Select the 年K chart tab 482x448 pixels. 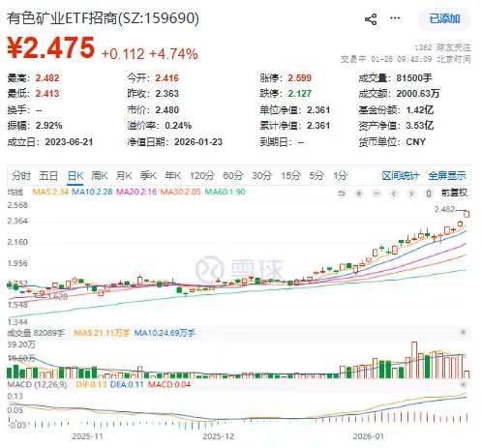pyautogui.click(x=172, y=176)
